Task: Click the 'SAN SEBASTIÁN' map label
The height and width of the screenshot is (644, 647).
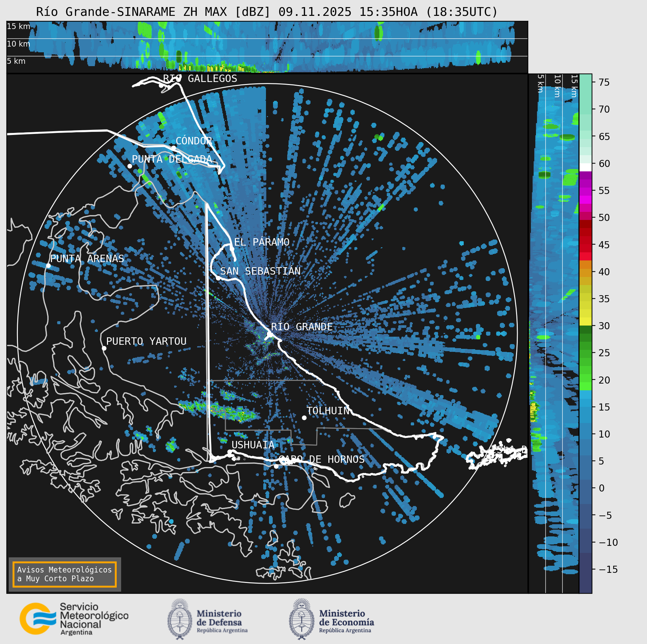Action: point(260,271)
